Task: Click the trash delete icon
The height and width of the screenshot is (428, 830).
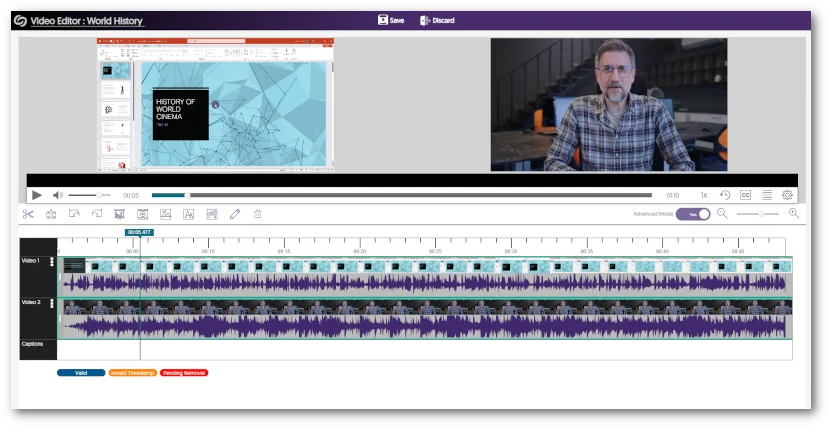Action: 258,214
